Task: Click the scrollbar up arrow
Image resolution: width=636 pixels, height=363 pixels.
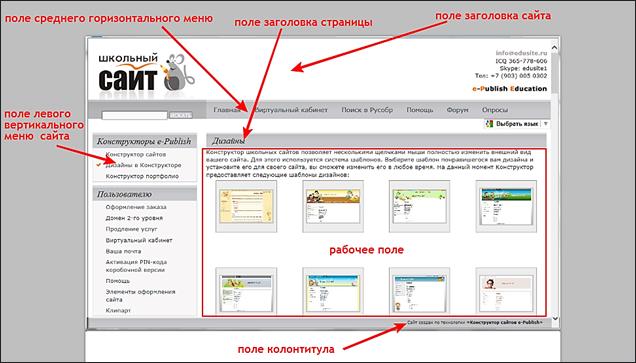Action: coord(554,48)
